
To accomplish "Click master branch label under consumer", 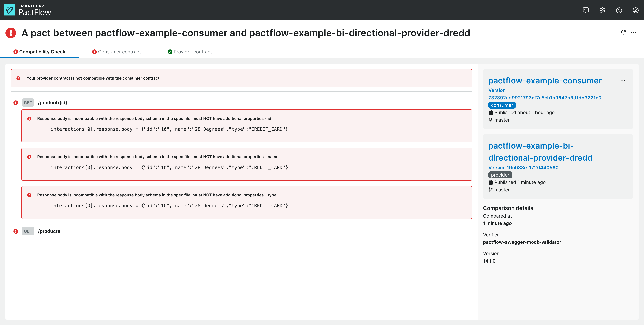I will [502, 120].
